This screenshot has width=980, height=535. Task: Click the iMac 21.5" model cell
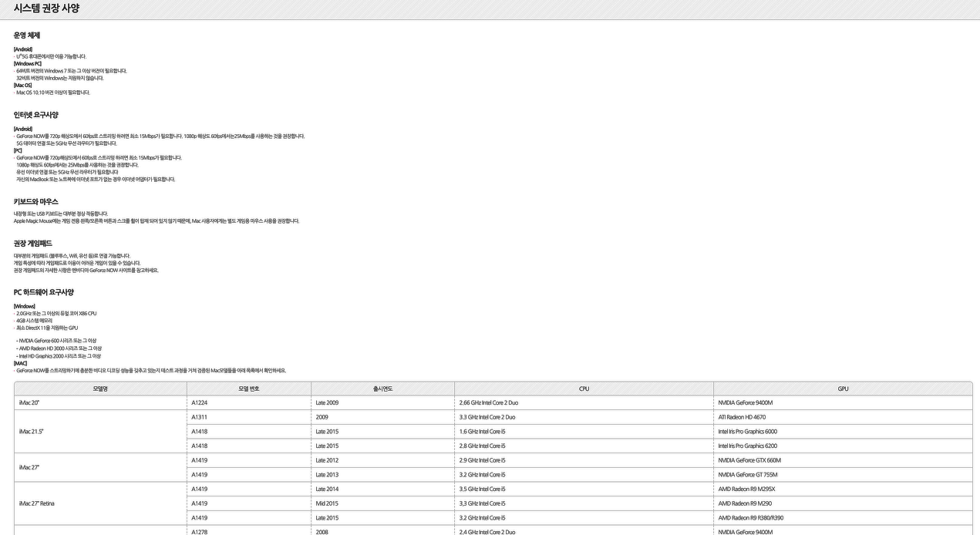click(x=100, y=431)
